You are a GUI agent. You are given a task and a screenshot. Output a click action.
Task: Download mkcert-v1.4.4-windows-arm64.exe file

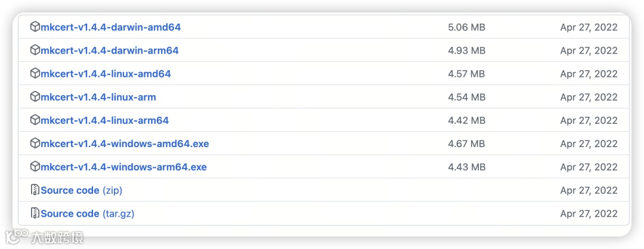pyautogui.click(x=123, y=167)
